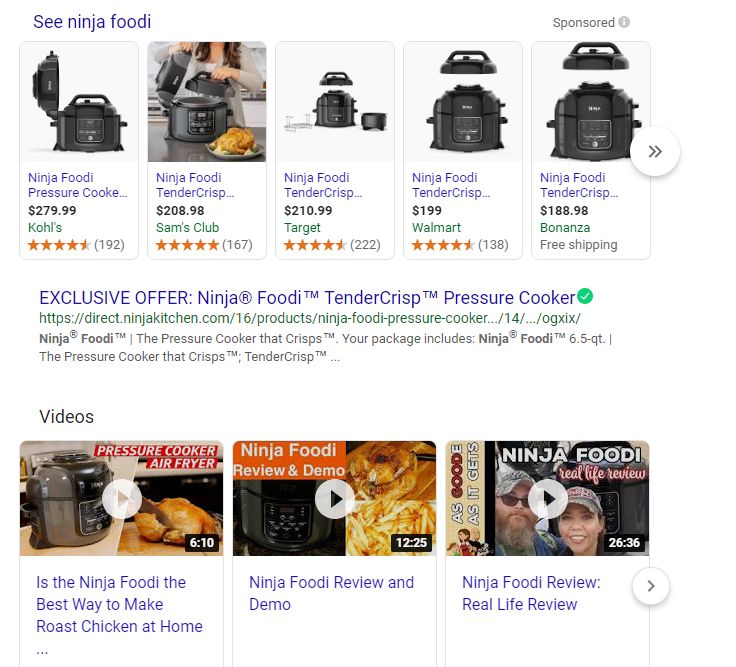Advance the Videos carousel with the arrow
Screen dimensions: 736x667
651,586
